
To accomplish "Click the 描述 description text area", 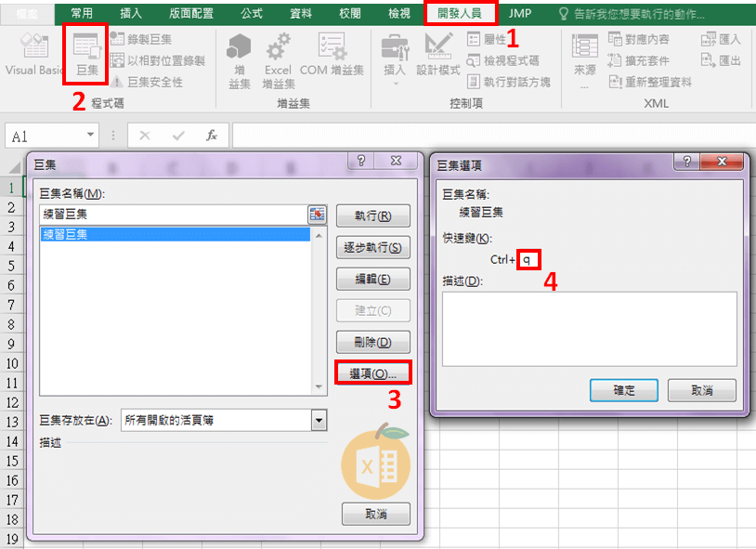I will (x=589, y=328).
